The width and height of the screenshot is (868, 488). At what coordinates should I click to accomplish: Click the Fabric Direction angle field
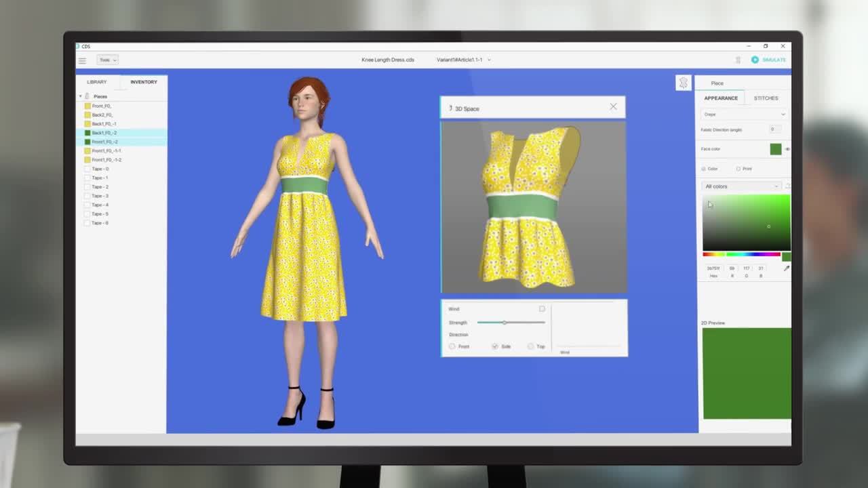tap(774, 129)
